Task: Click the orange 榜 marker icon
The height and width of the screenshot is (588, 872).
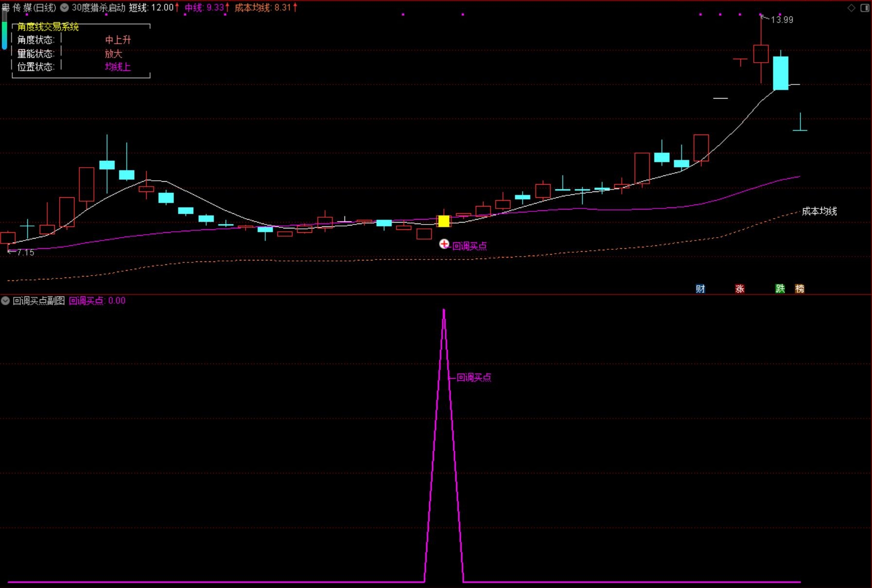Action: (800, 289)
